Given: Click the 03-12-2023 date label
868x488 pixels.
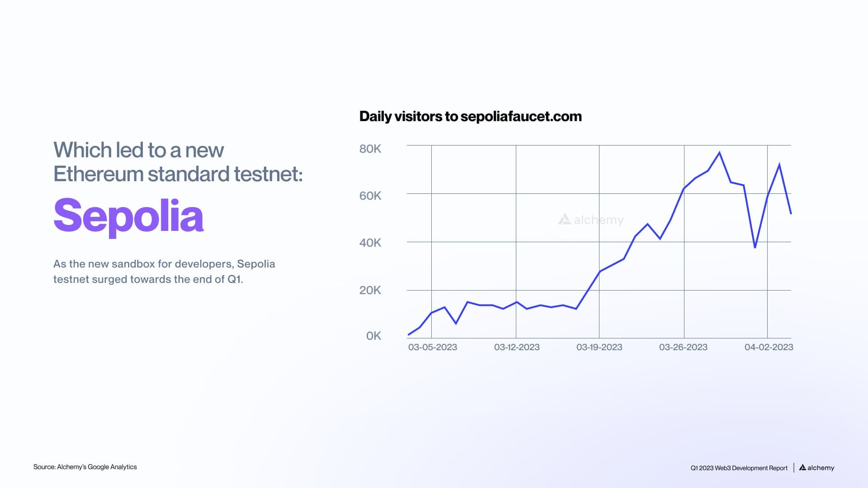Looking at the screenshot, I should pyautogui.click(x=517, y=347).
